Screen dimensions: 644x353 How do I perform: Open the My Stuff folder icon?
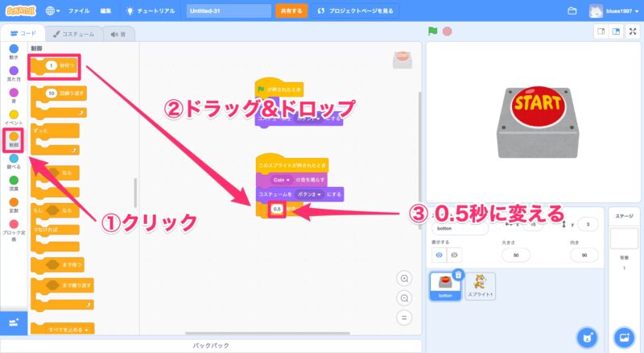pos(572,11)
